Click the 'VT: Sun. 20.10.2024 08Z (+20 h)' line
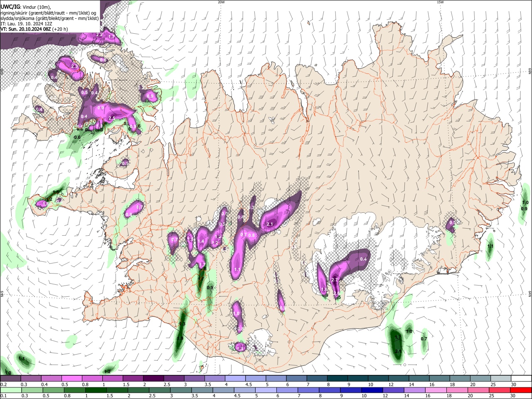This screenshot has width=532, height=399. click(34, 30)
